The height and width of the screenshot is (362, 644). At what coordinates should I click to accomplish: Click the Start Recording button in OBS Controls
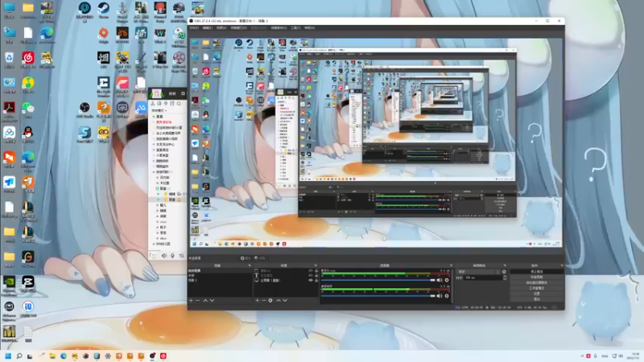tap(536, 277)
